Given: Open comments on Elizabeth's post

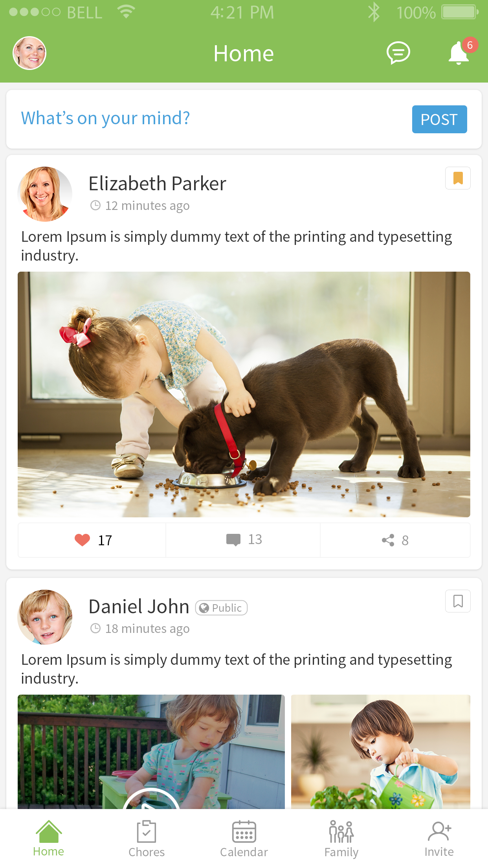Looking at the screenshot, I should 243,540.
